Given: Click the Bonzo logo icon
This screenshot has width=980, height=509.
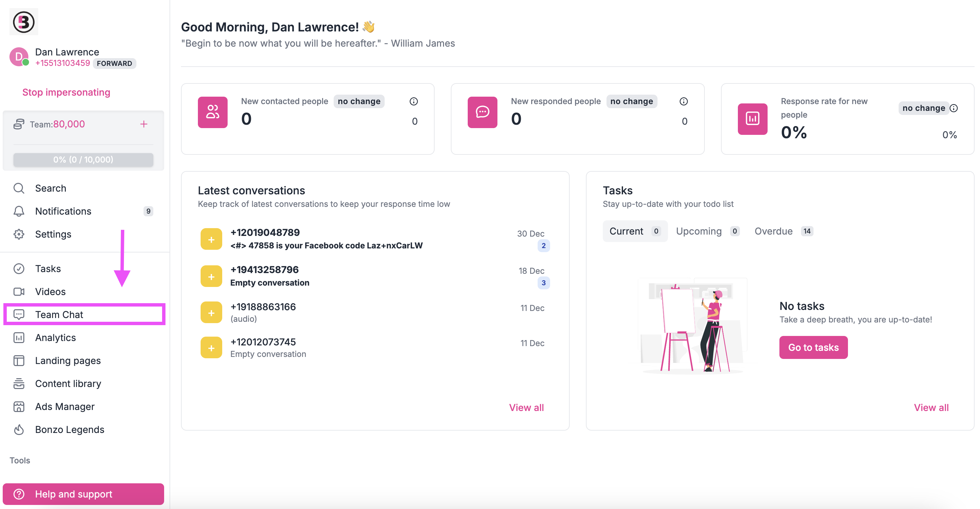Looking at the screenshot, I should click(x=24, y=22).
